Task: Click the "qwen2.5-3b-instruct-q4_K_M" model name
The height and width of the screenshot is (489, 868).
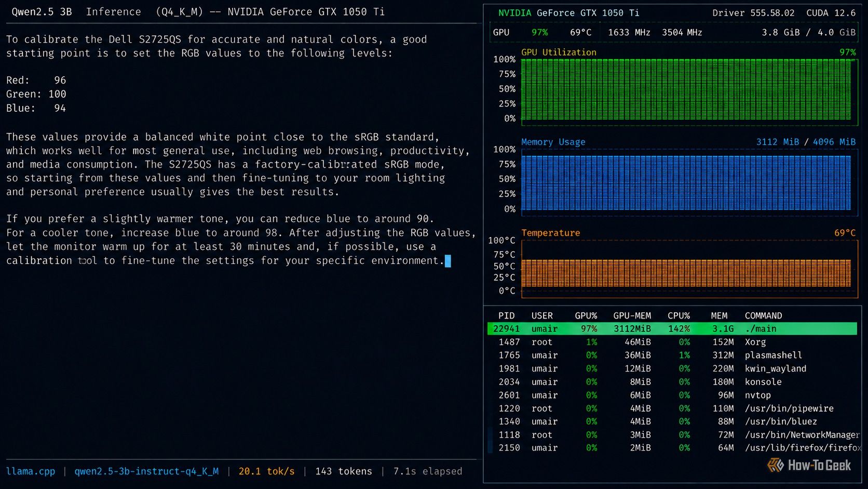Action: (x=146, y=471)
